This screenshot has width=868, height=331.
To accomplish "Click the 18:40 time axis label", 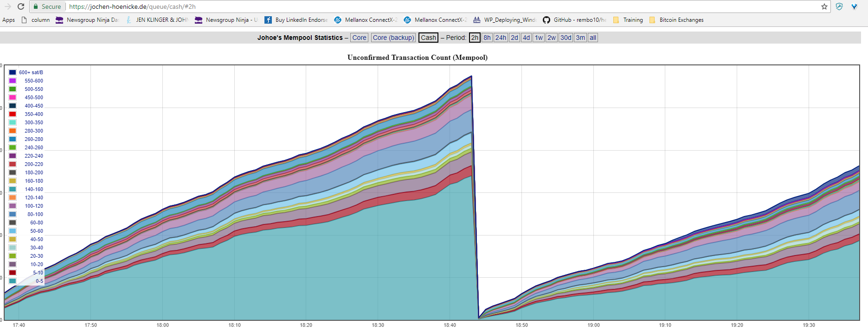I will (450, 325).
